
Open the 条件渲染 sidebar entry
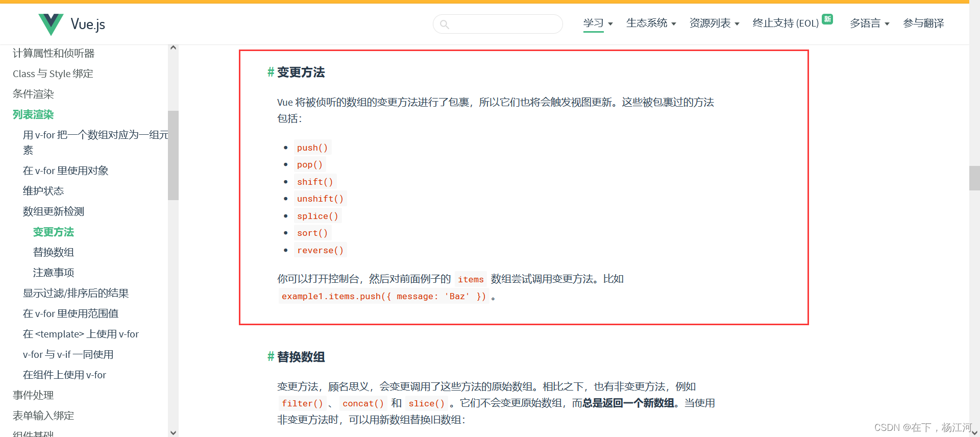click(x=33, y=94)
